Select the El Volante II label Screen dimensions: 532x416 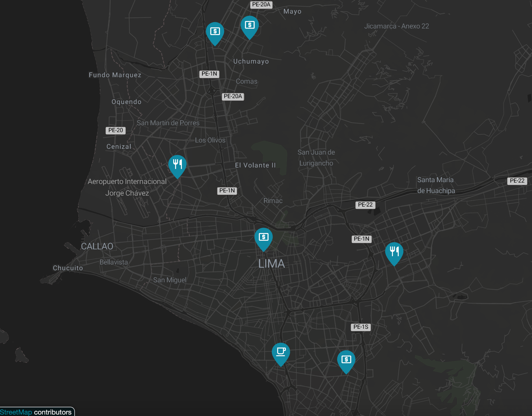point(255,165)
